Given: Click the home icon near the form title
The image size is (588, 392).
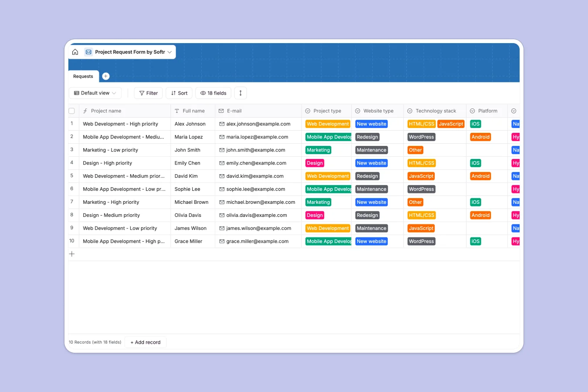Looking at the screenshot, I should [75, 51].
